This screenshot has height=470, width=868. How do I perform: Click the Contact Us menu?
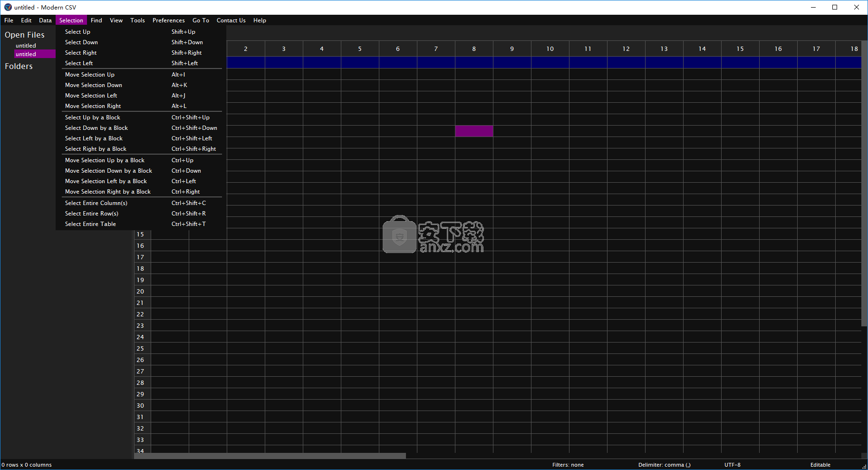231,20
